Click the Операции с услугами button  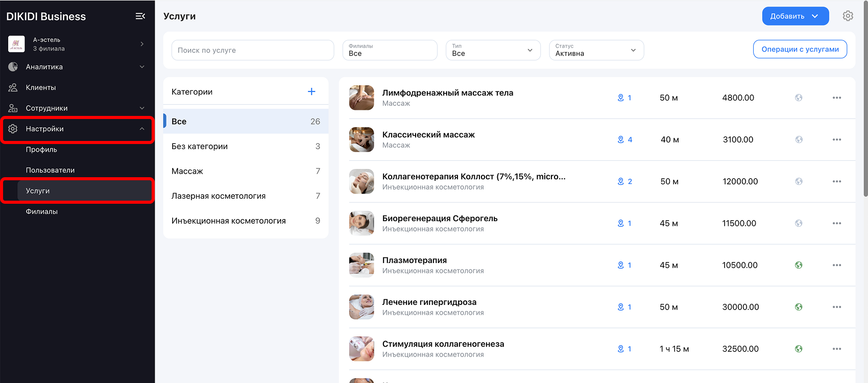pyautogui.click(x=800, y=49)
